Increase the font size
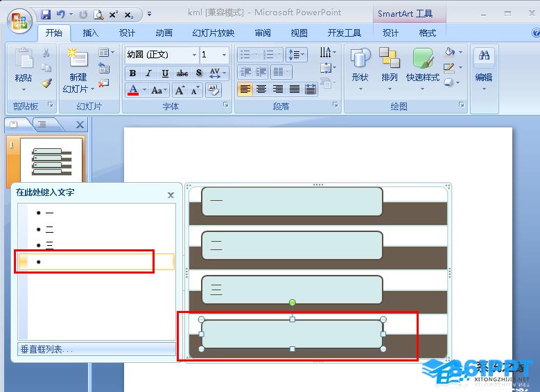This screenshot has height=392, width=540. pyautogui.click(x=180, y=90)
